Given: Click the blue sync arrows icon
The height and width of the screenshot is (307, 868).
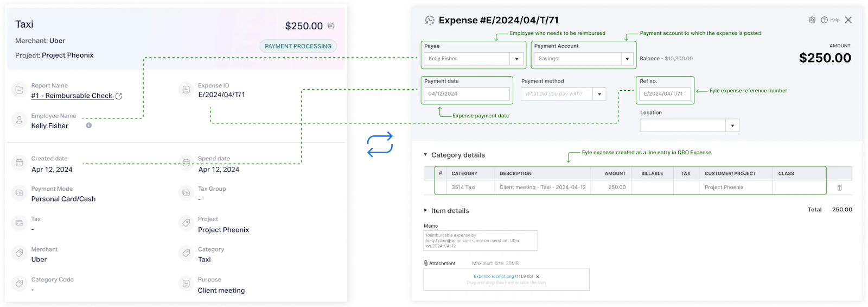Looking at the screenshot, I should 380,145.
